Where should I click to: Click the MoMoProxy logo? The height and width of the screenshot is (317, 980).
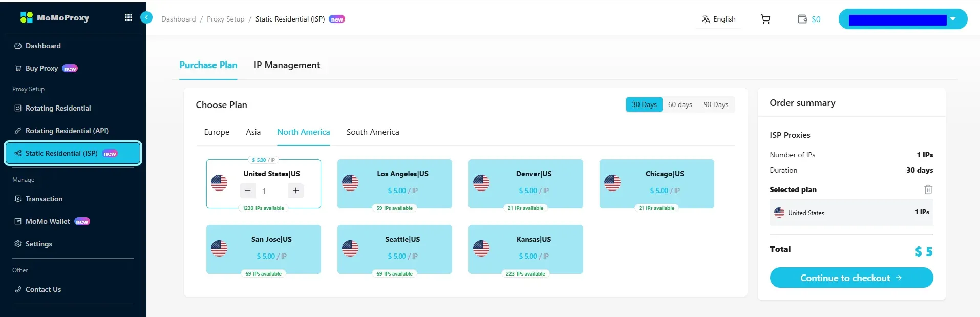tap(55, 17)
